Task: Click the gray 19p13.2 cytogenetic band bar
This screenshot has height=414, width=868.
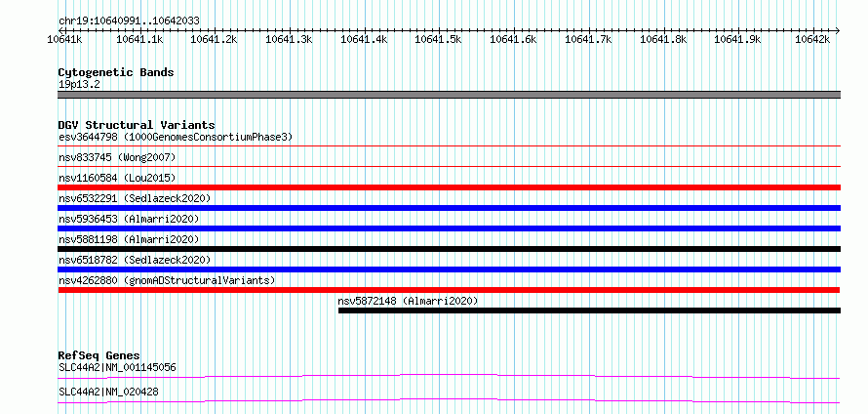Action: point(450,95)
